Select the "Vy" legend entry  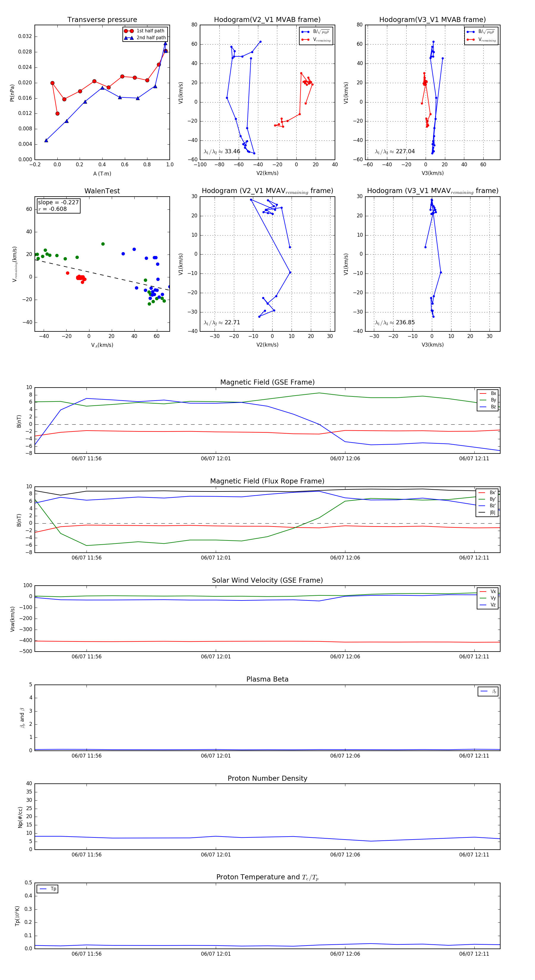pos(488,598)
